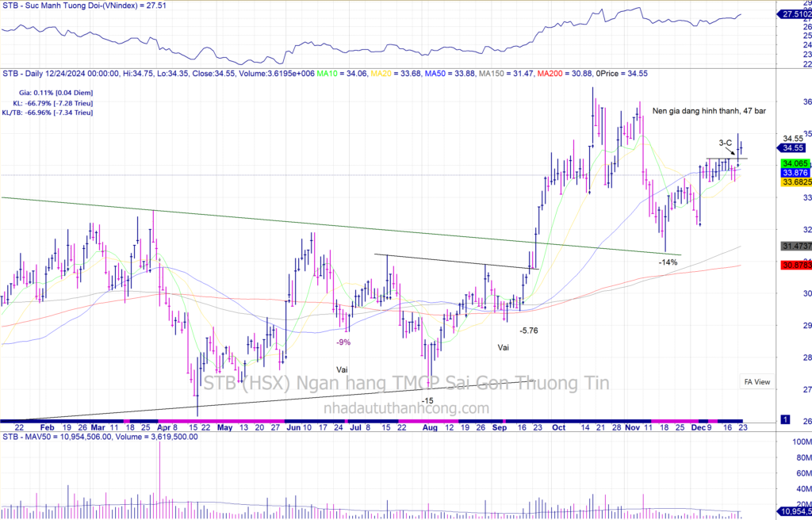Screen dimensions: 812x520
Task: Select the 3-C annotation label
Action: click(x=725, y=143)
